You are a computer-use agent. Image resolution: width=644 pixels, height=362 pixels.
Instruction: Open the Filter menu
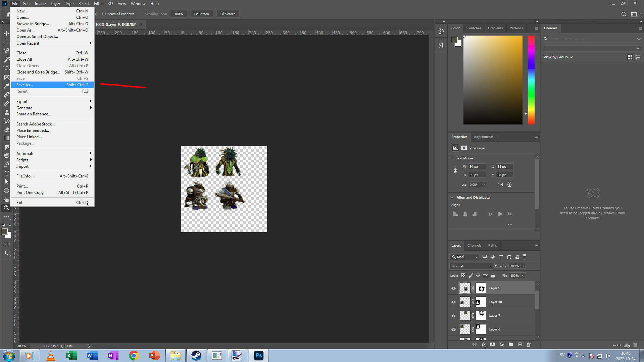[x=98, y=4]
